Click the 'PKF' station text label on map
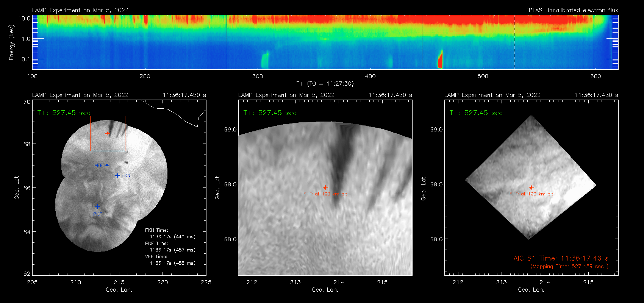The width and height of the screenshot is (644, 303). coord(97,214)
